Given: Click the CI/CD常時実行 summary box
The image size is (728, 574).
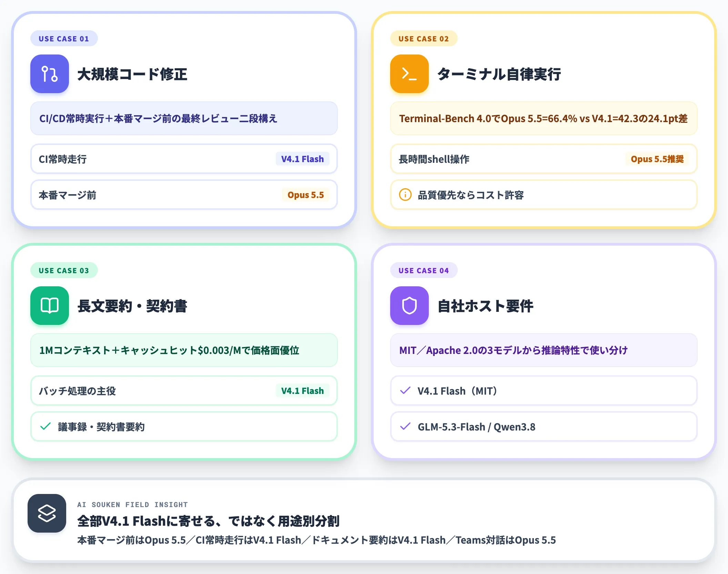Looking at the screenshot, I should 184,118.
